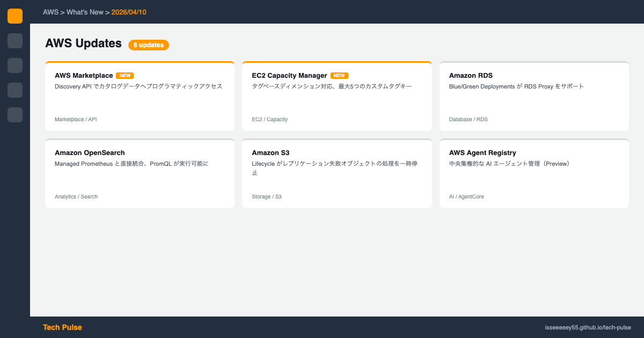Click the orange "6 updates" badge
This screenshot has width=644, height=338.
149,45
